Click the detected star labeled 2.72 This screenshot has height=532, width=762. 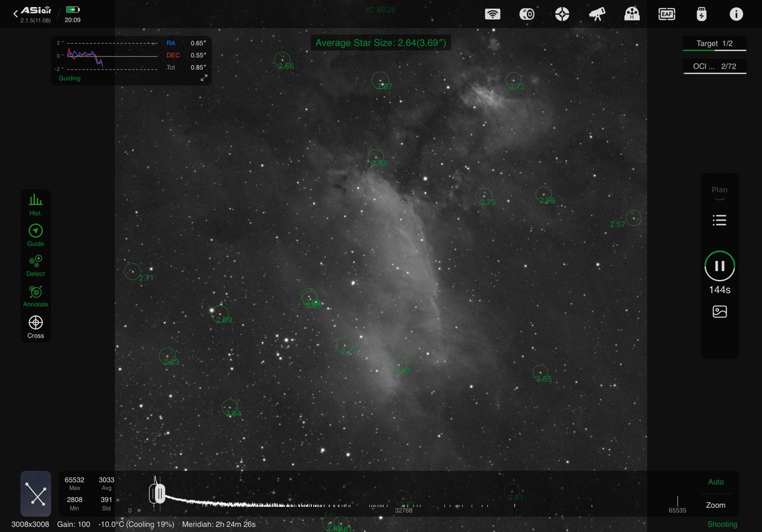pyautogui.click(x=514, y=80)
